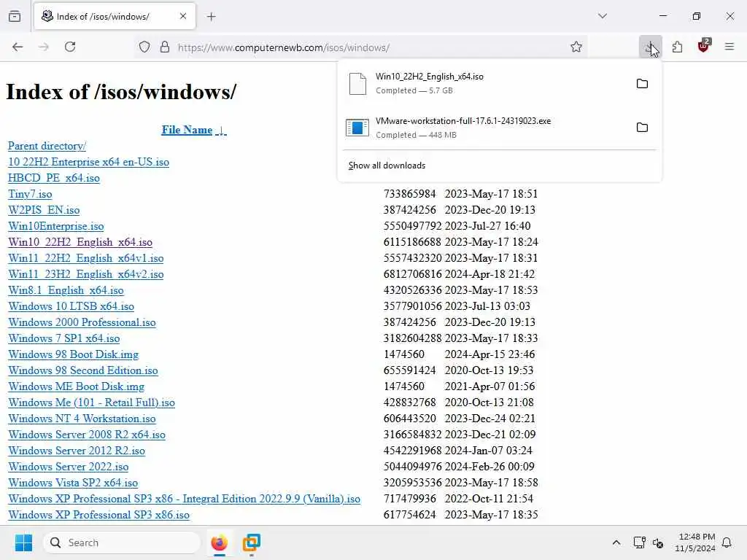Download Windows ME Boot Disk.img

coord(76,386)
